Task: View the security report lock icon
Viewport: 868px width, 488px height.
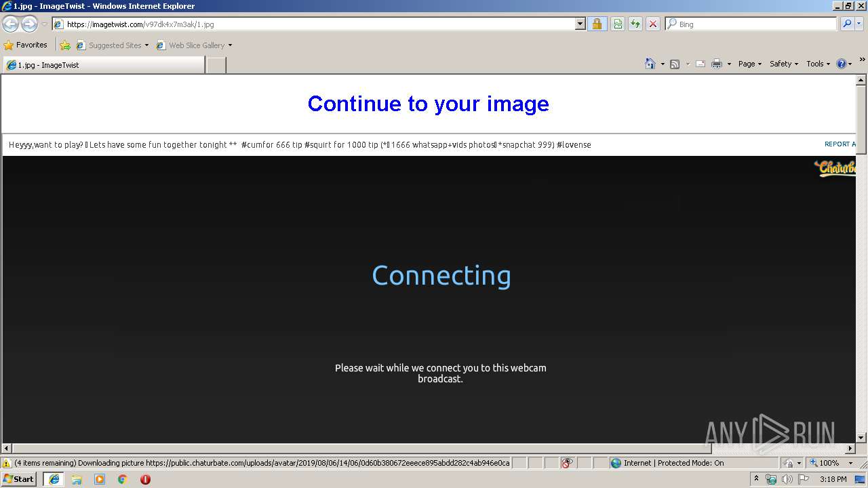Action: 597,24
